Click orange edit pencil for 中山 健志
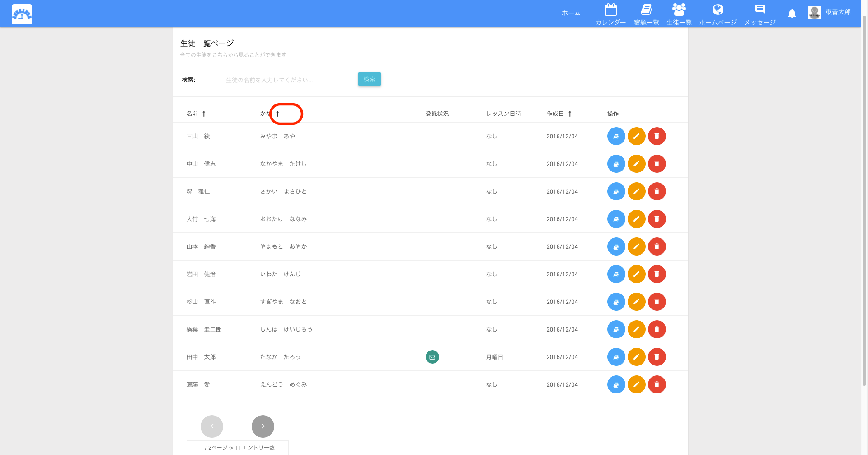Viewport: 868px width, 455px height. click(x=636, y=164)
